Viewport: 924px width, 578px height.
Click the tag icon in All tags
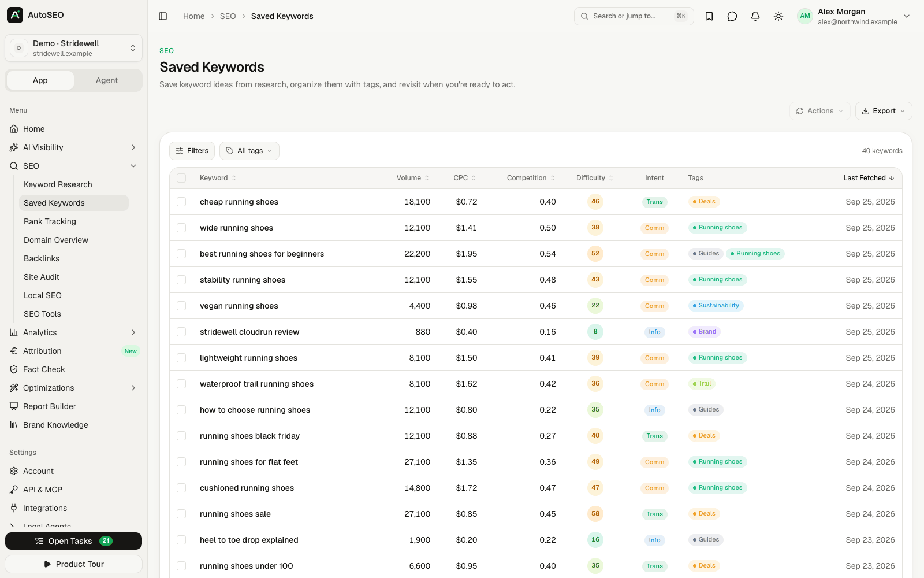[x=230, y=151]
